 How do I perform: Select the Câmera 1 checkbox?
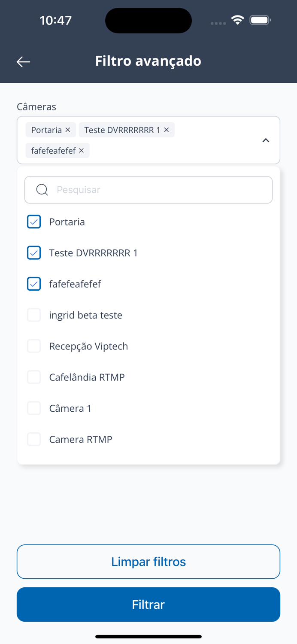34,408
